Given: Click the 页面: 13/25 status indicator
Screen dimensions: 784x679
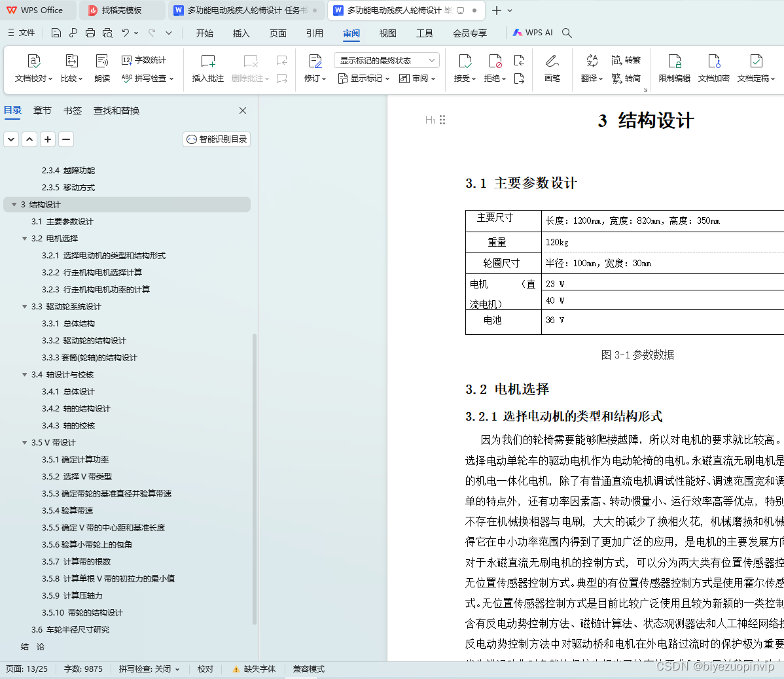Looking at the screenshot, I should click(x=27, y=669).
